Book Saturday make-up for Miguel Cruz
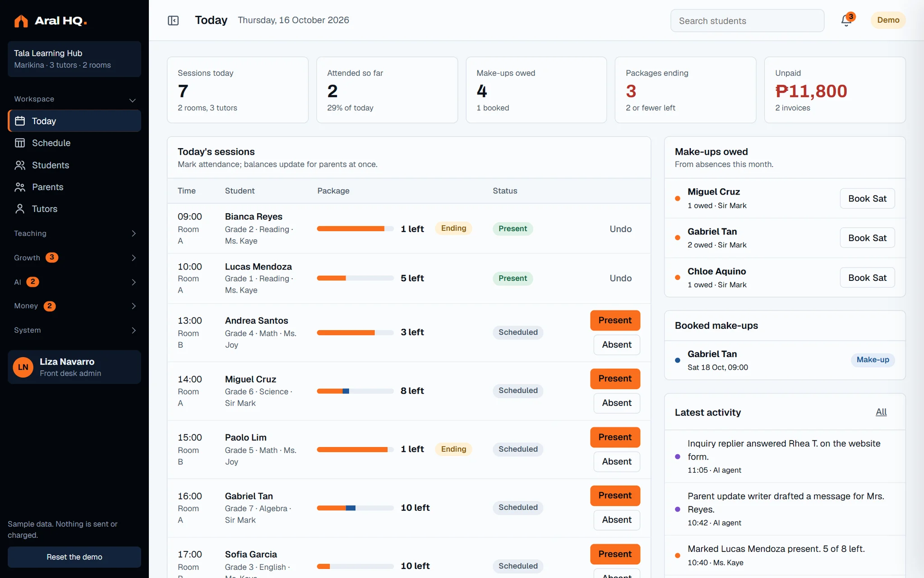 (867, 199)
